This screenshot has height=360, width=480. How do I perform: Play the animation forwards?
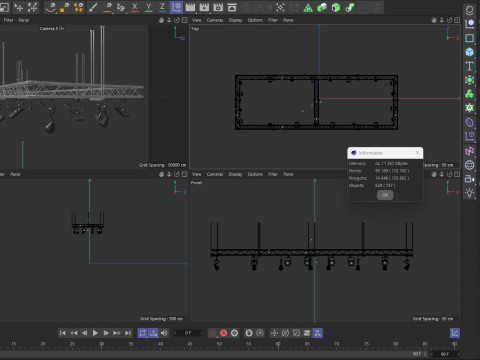click(95, 333)
